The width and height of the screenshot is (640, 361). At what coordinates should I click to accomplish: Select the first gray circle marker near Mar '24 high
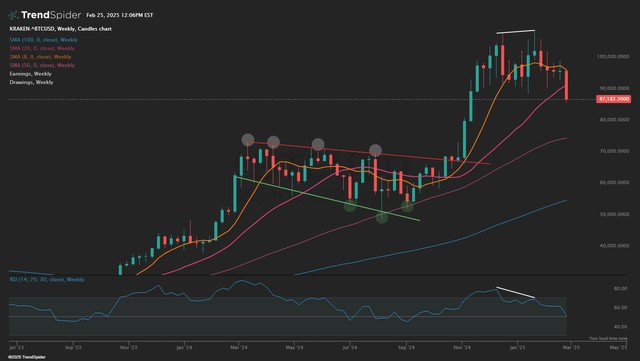point(248,140)
